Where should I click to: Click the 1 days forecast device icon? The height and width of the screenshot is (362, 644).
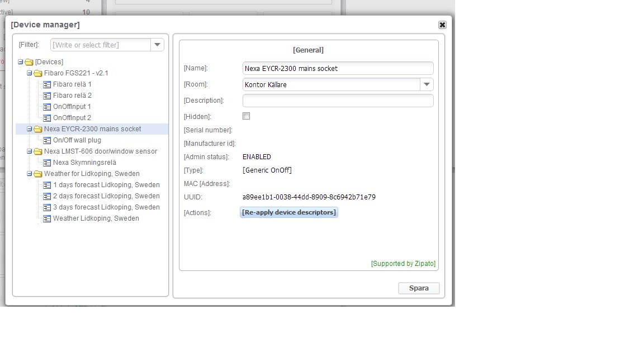[x=47, y=185]
